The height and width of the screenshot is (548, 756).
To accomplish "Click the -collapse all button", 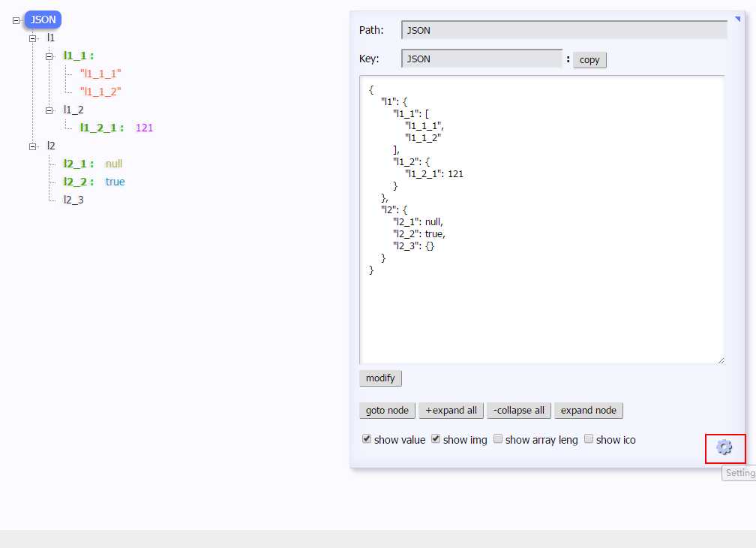I will (519, 410).
